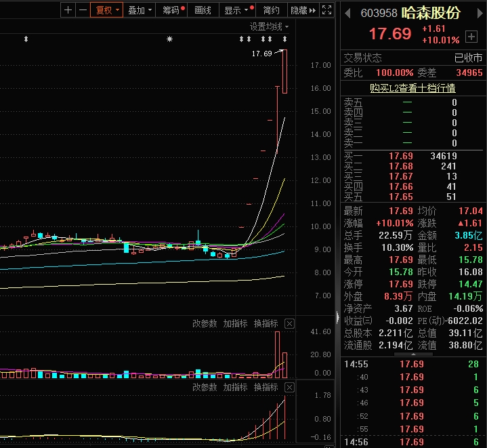487x448 pixels.
Task: Add 哈森股份 to watchlist with plus icon
Action: pyautogui.click(x=471, y=36)
